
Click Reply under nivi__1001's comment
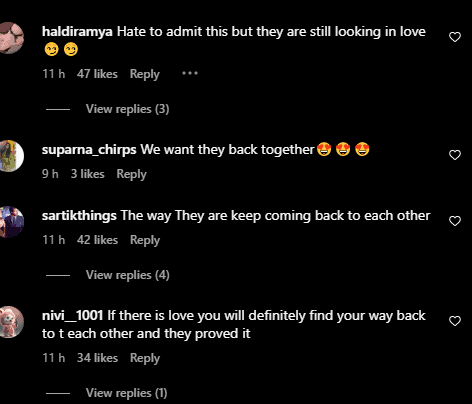click(x=145, y=358)
